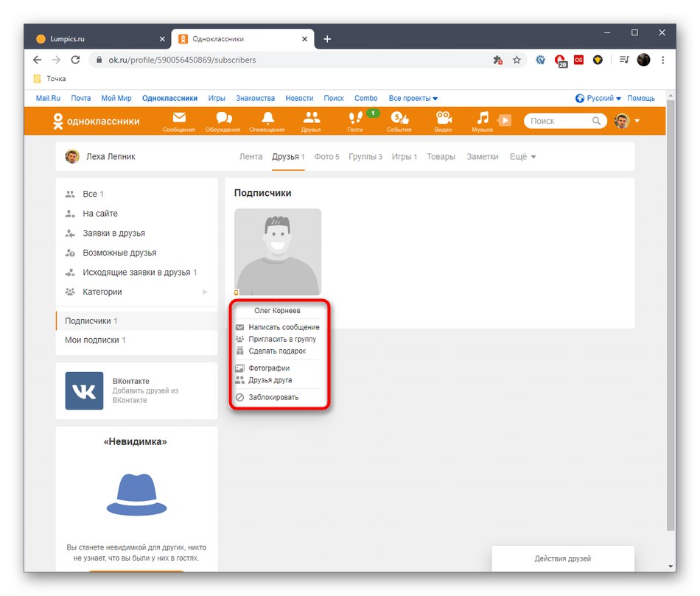
Task: Click the page vertical scrollbar
Action: [671, 315]
